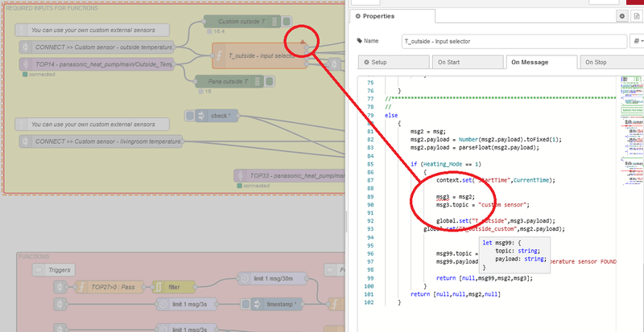
Task: Click the Name input field
Action: [512, 41]
